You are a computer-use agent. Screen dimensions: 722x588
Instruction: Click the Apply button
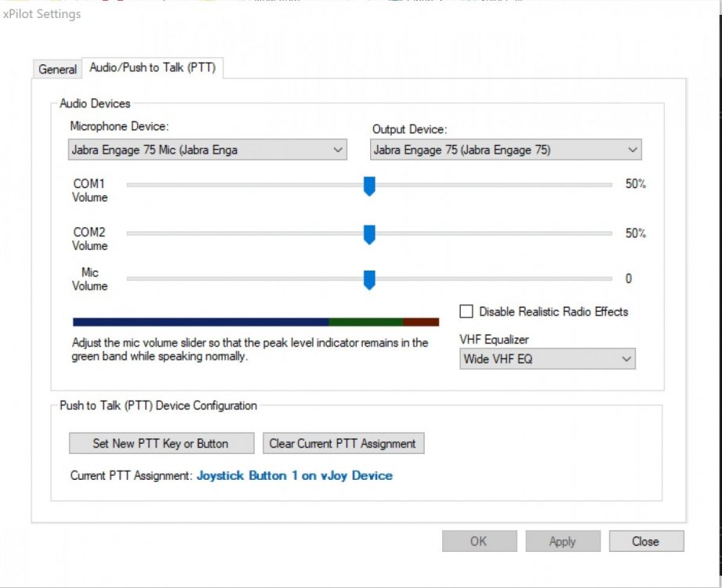(x=562, y=541)
